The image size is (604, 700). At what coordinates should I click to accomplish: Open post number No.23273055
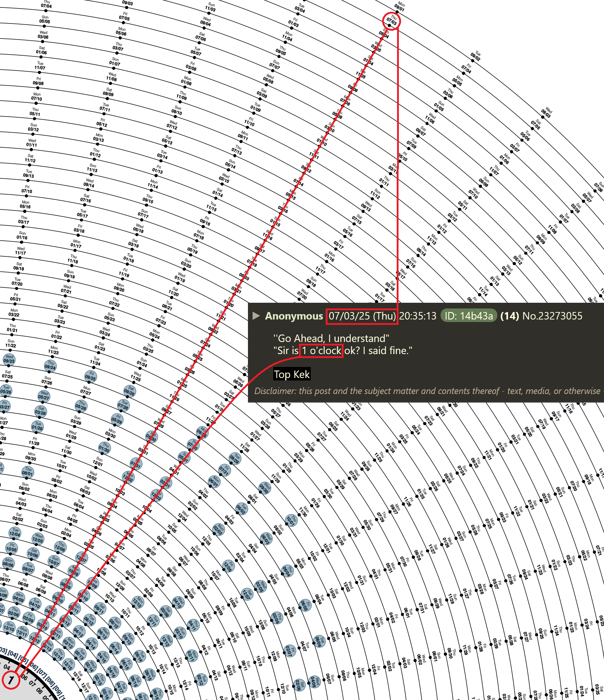tap(552, 316)
